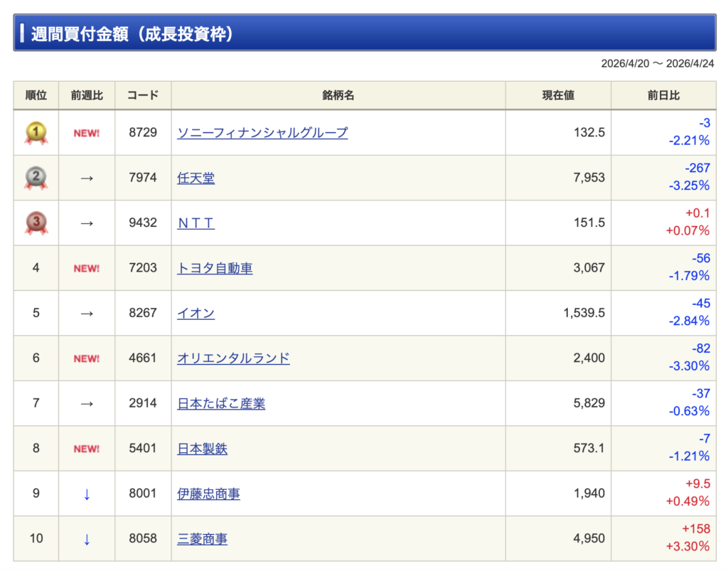Image resolution: width=728 pixels, height=571 pixels.
Task: Click the bronze third-place medal icon
Action: click(x=36, y=223)
